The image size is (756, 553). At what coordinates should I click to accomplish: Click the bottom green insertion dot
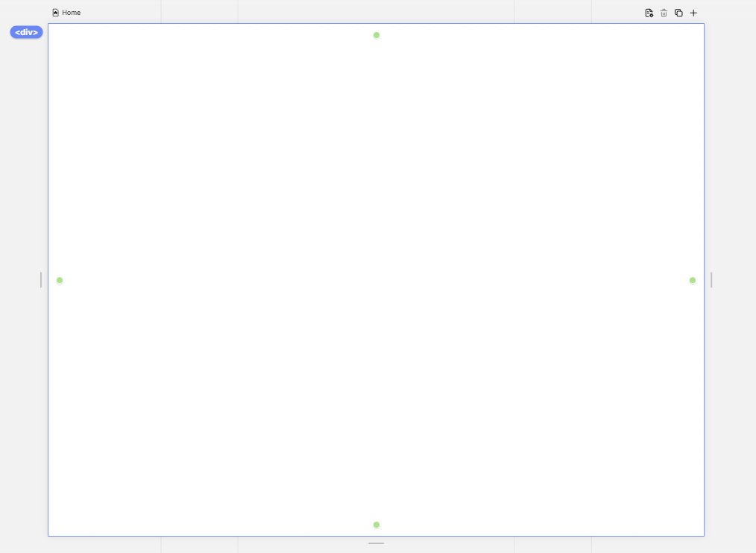(377, 525)
